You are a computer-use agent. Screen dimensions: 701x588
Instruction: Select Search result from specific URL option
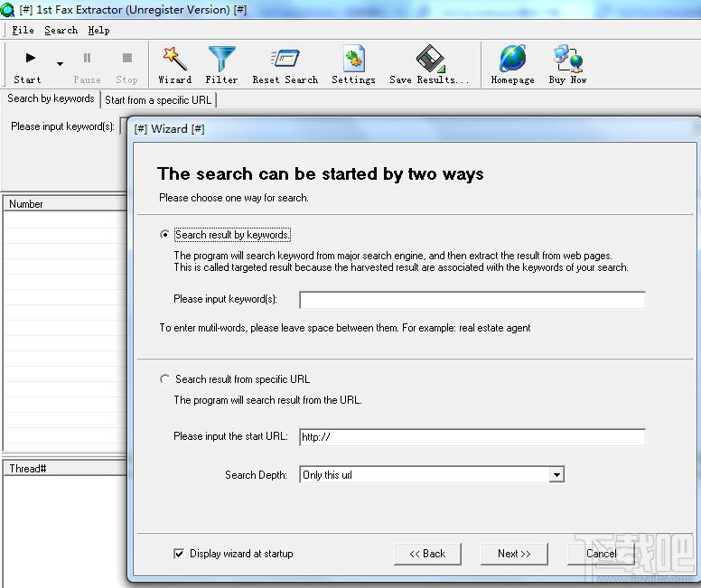(164, 379)
